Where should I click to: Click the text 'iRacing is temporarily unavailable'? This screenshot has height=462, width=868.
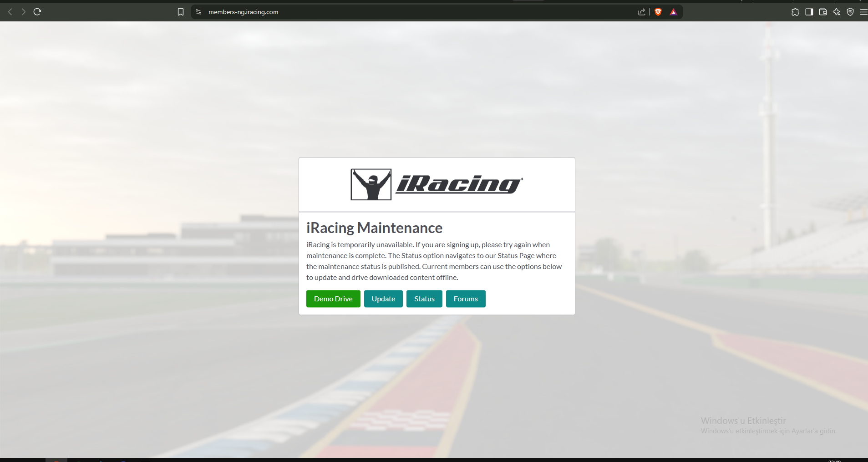(x=360, y=245)
